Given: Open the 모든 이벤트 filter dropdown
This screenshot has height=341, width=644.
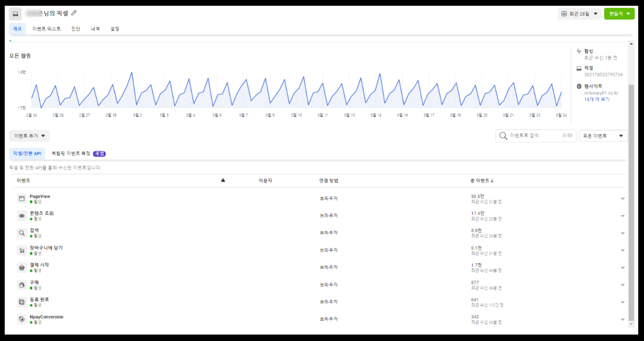Looking at the screenshot, I should coord(603,136).
